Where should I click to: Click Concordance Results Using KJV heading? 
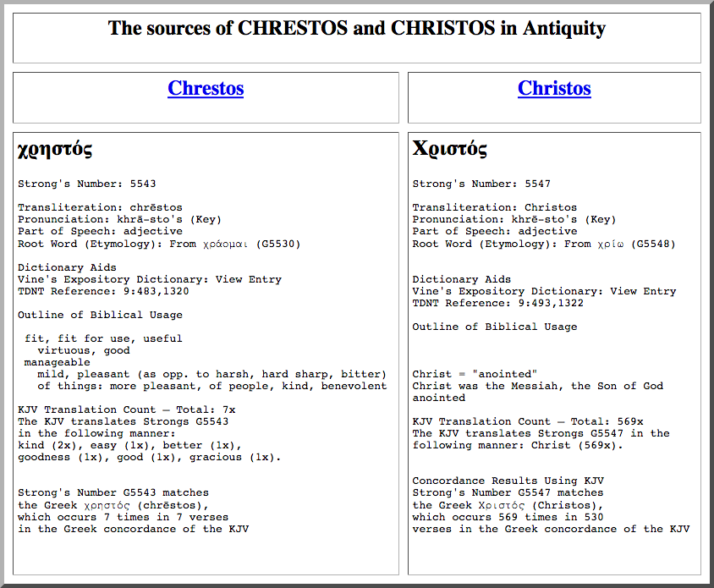click(x=508, y=481)
